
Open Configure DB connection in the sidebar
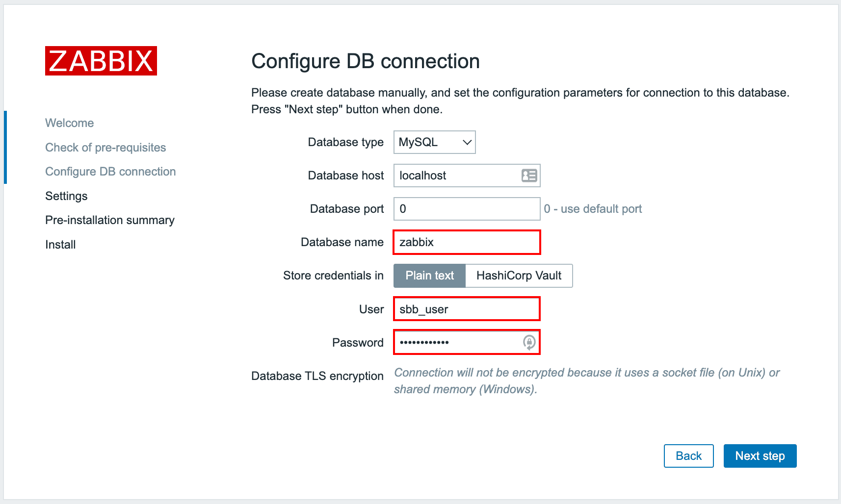110,172
